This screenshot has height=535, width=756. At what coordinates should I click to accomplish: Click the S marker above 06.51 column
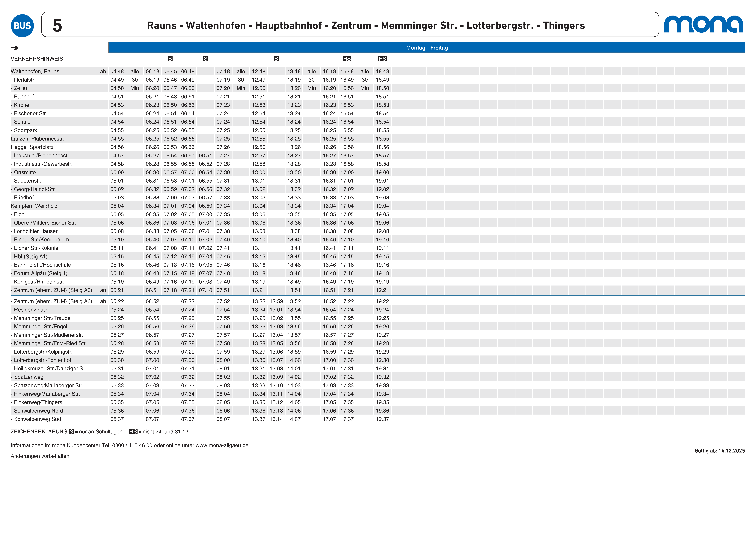pyautogui.click(x=205, y=59)
